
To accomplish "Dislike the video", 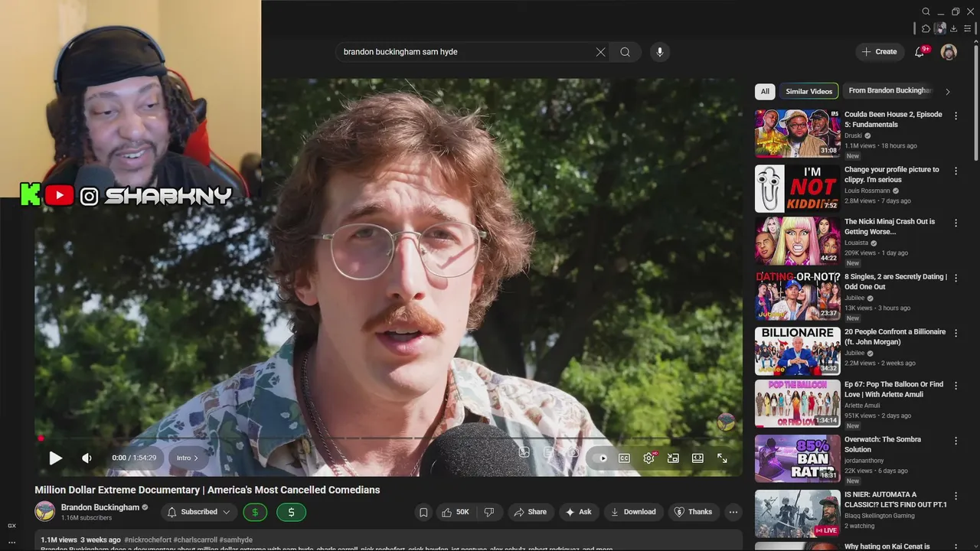I will click(489, 512).
